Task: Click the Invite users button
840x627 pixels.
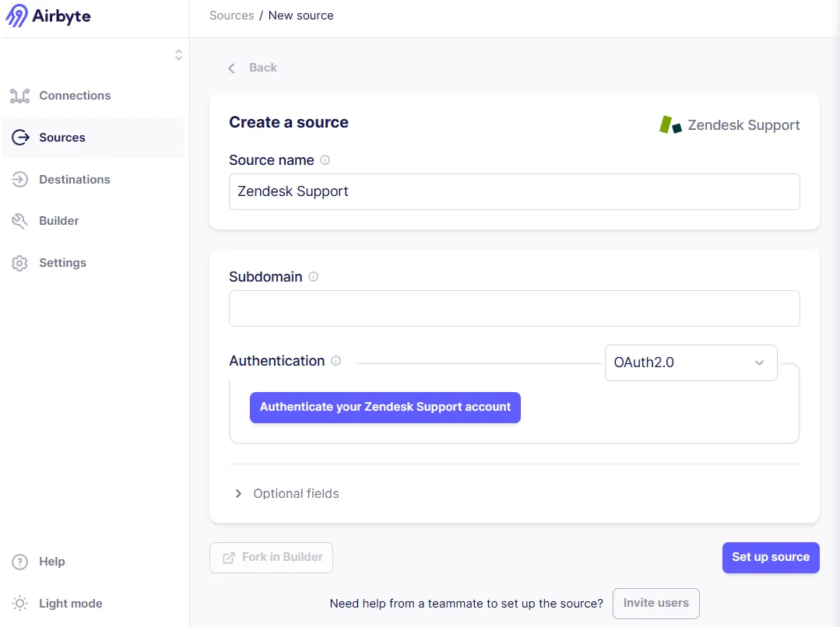Action: (x=656, y=604)
